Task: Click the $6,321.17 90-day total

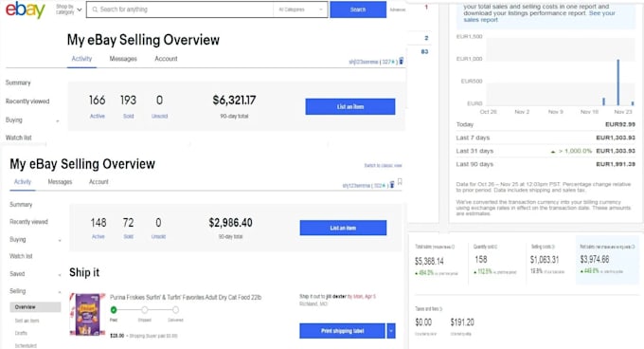Action: pyautogui.click(x=234, y=100)
